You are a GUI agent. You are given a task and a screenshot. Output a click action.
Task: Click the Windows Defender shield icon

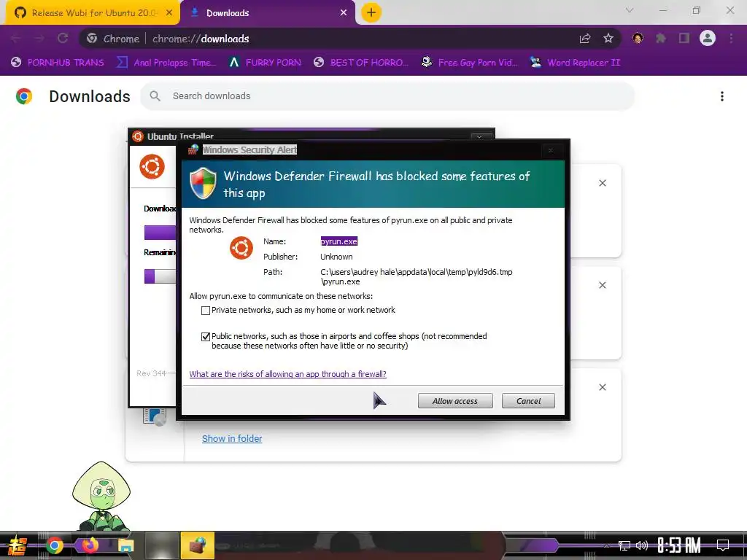pos(204,183)
